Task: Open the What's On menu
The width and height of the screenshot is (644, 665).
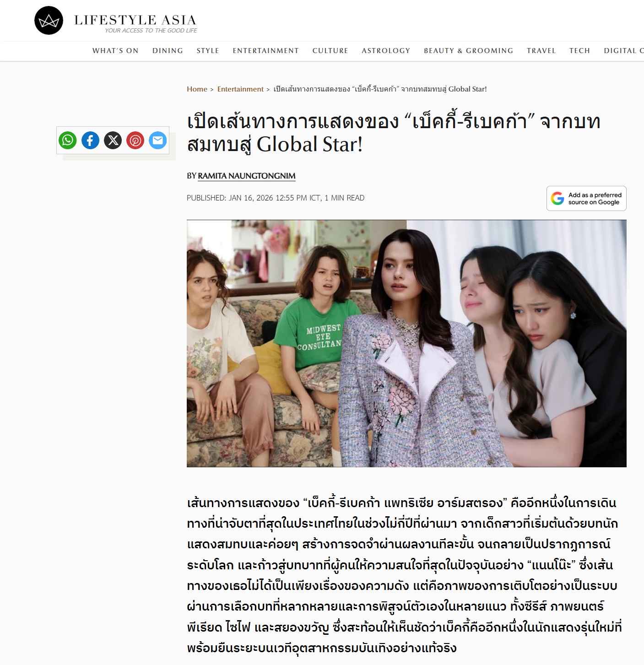Action: coord(115,51)
